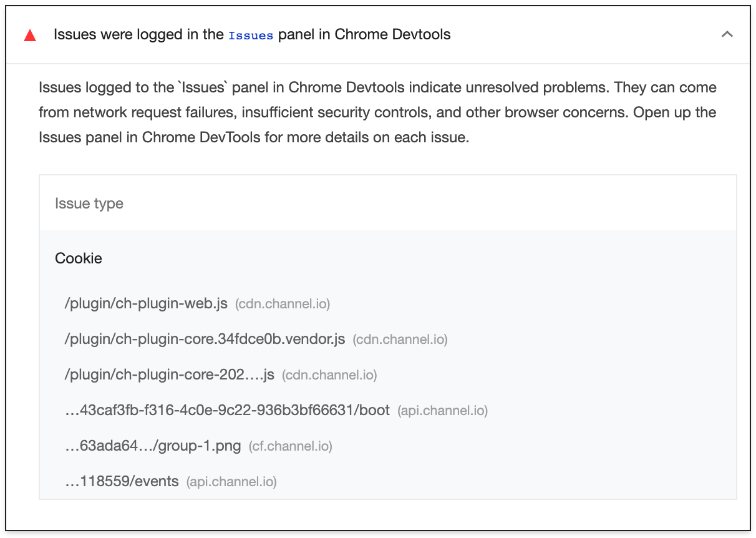Click api.channel.io host beside the events entry

pos(231,482)
